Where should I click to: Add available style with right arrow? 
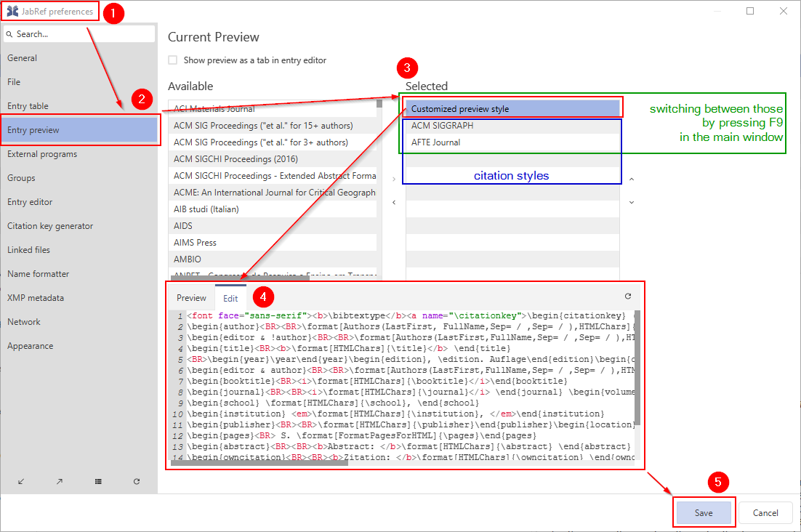pyautogui.click(x=394, y=179)
